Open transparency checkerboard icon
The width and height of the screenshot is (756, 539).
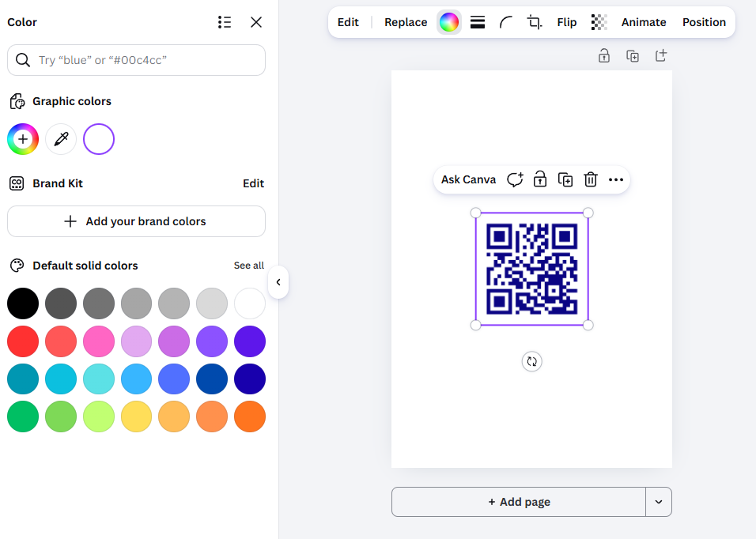(599, 22)
